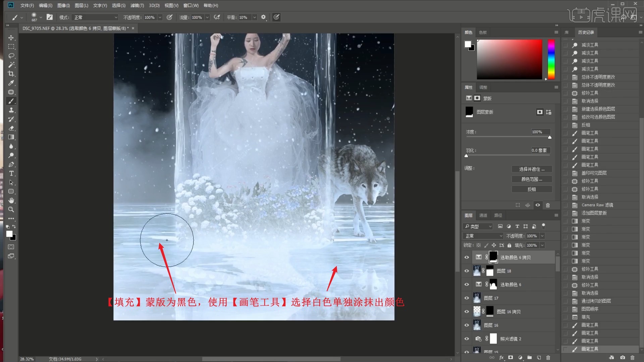Click the delete layer trash icon
The image size is (644, 362).
pyautogui.click(x=548, y=358)
